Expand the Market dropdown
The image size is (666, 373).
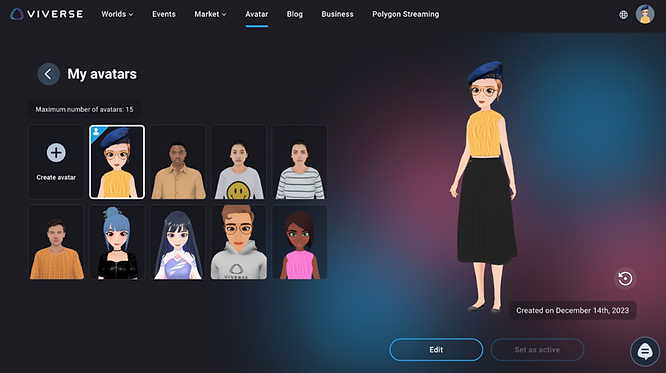[x=210, y=14]
